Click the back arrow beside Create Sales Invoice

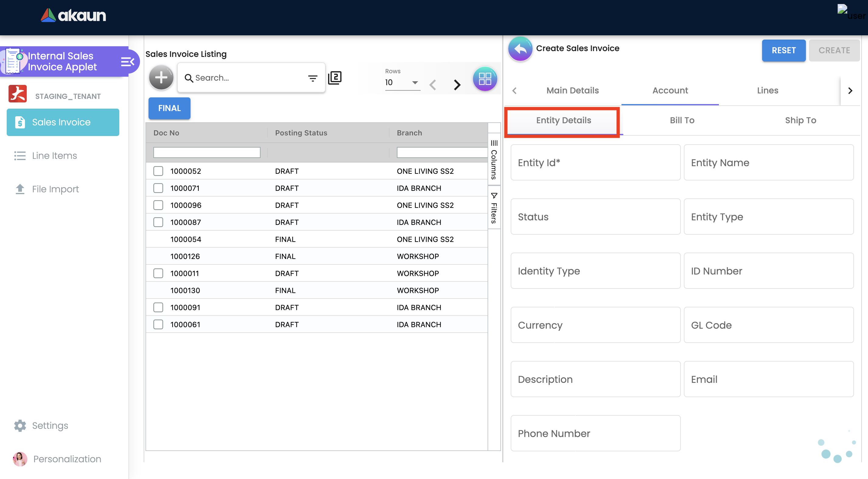[520, 49]
